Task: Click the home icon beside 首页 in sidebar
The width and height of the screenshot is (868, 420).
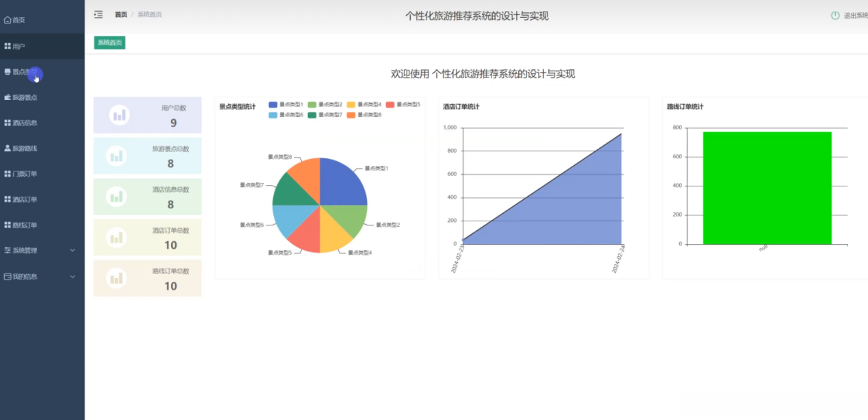Action: click(8, 20)
